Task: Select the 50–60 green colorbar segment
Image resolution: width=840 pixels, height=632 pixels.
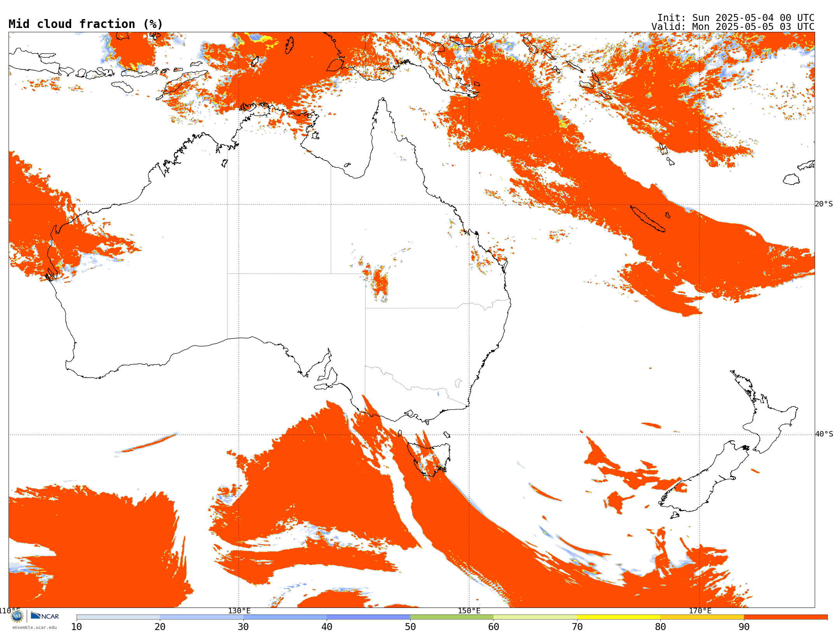Action: pos(452,617)
